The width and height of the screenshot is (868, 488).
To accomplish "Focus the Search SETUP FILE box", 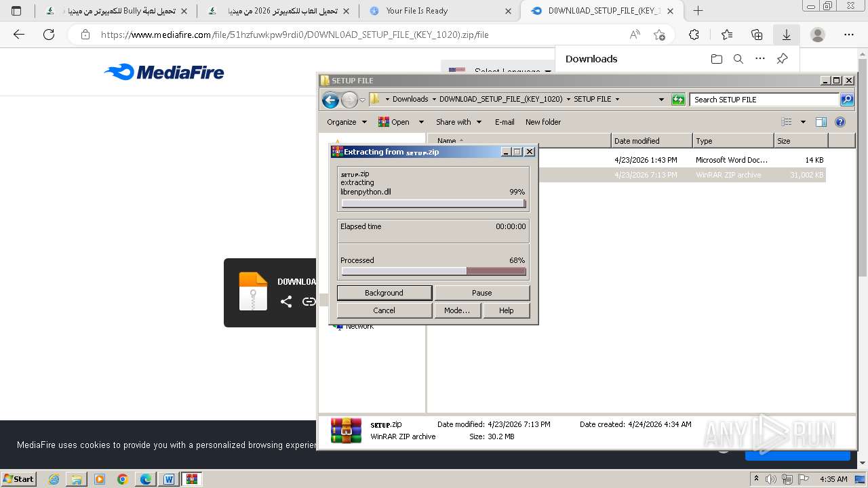I will pos(764,100).
